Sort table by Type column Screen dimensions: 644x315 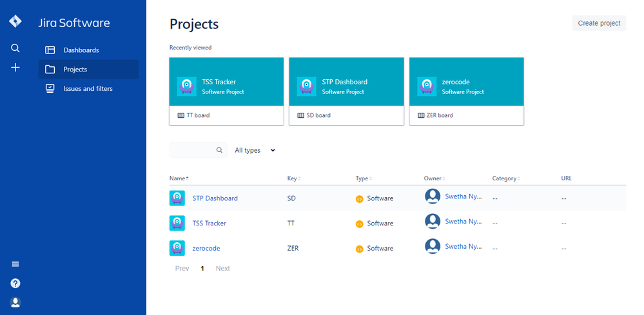click(364, 178)
